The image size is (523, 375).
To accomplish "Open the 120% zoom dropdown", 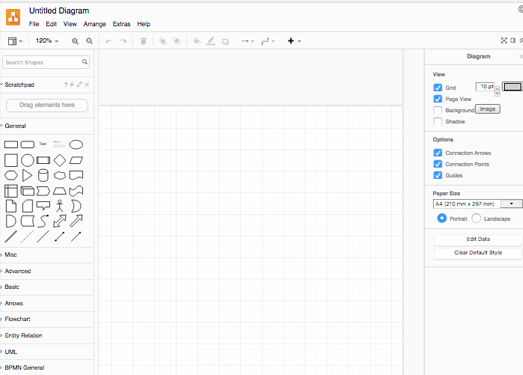I will tap(47, 41).
